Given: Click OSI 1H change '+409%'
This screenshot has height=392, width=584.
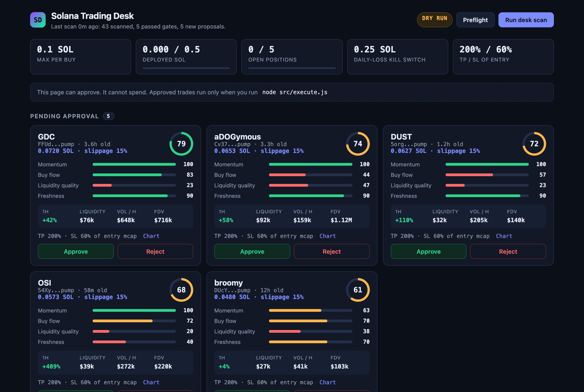Looking at the screenshot, I should (x=51, y=366).
